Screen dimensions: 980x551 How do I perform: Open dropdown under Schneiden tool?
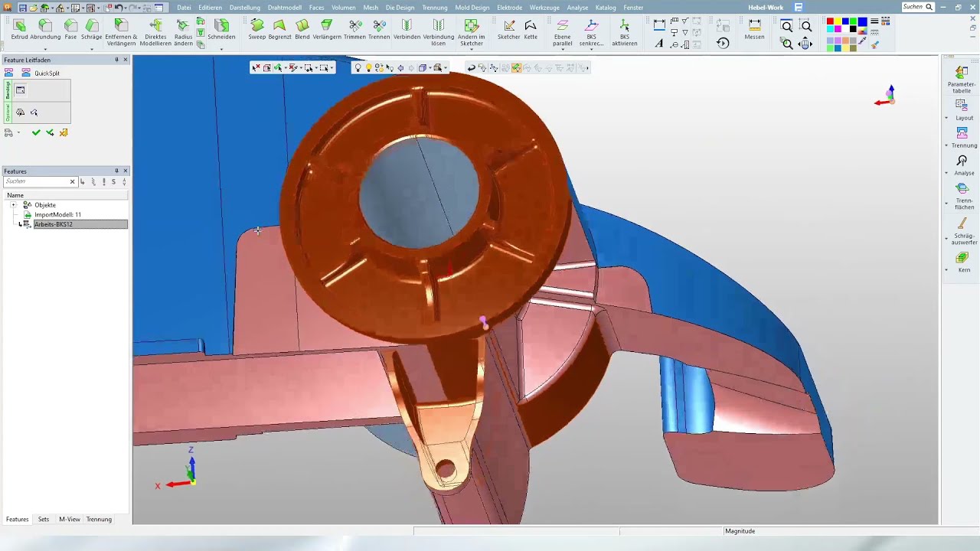click(221, 50)
